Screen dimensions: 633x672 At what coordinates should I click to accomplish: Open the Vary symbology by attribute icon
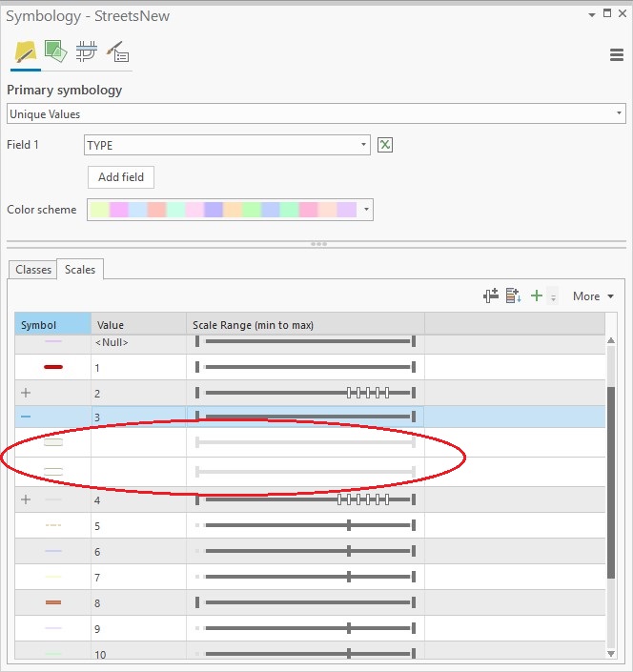click(x=55, y=51)
